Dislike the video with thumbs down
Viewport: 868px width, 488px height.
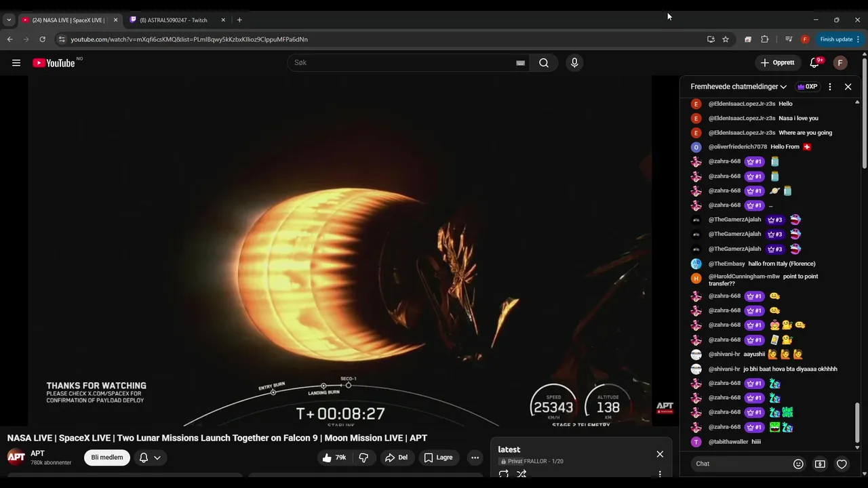[x=363, y=457]
